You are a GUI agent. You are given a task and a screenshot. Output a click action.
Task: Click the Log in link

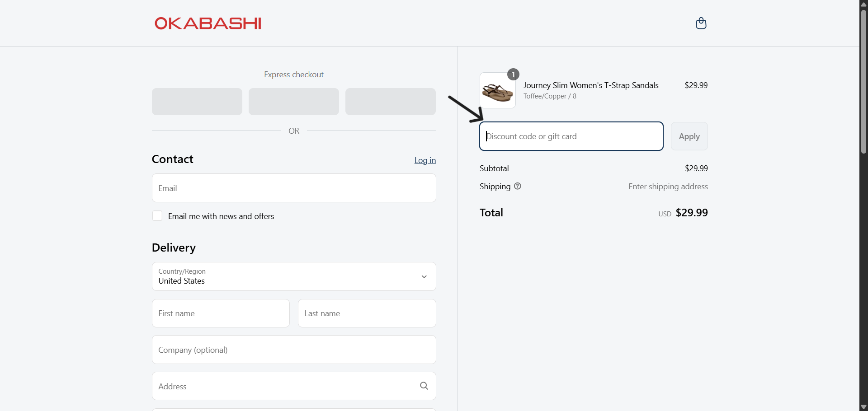click(425, 160)
